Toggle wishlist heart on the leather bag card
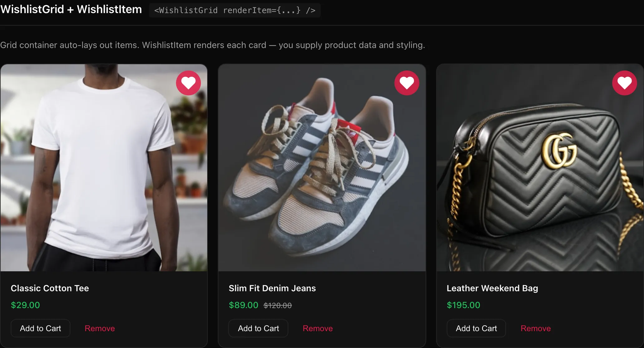This screenshot has height=348, width=644. point(624,83)
